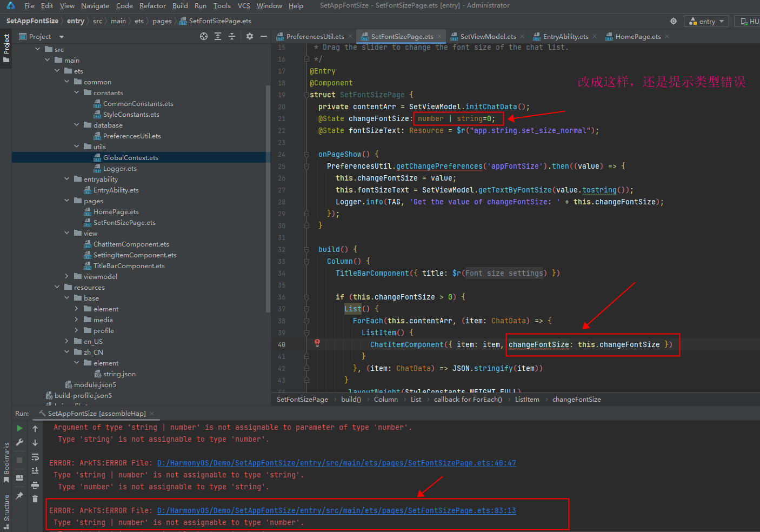
Task: Click the red error bulb on line 40
Action: click(317, 343)
